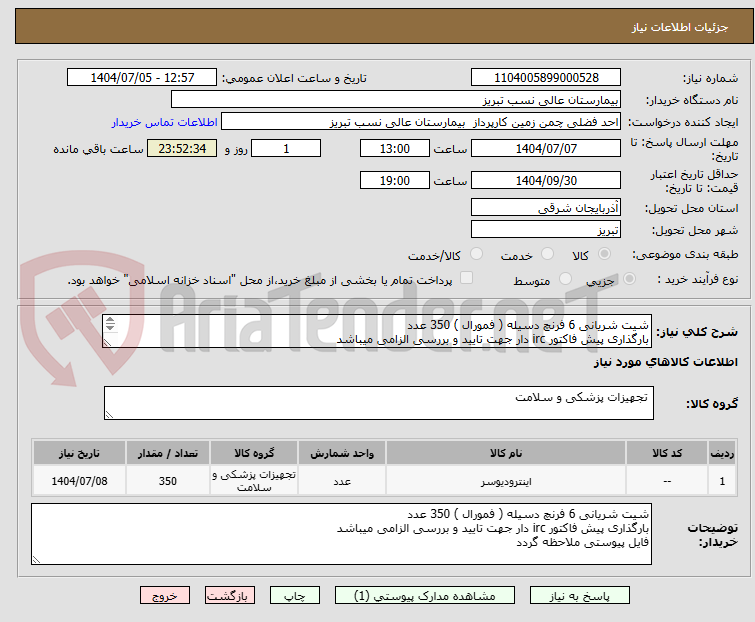This screenshot has height=622, width=755.
Task: Click scroll up arrow in شرح کلی نیاز box
Action: pos(110,320)
